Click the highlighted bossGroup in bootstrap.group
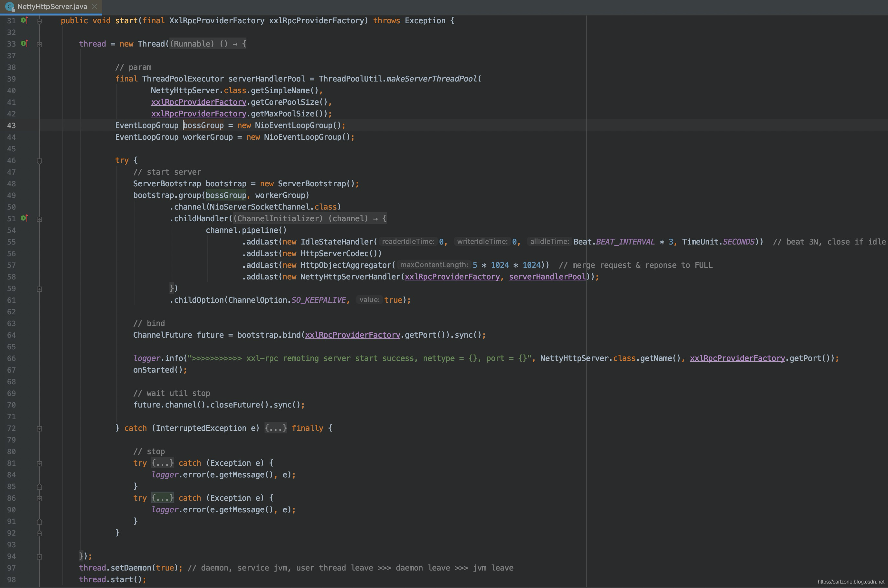The height and width of the screenshot is (588, 888). [x=226, y=195]
